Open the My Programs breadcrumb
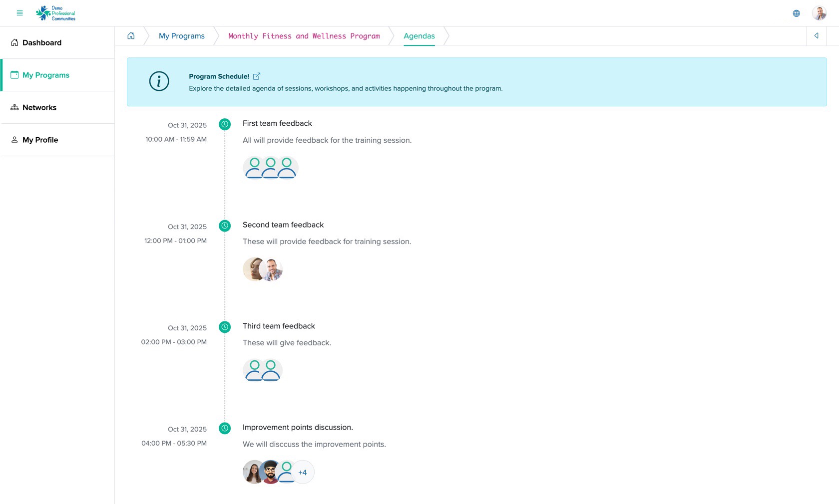The image size is (839, 504). [182, 36]
